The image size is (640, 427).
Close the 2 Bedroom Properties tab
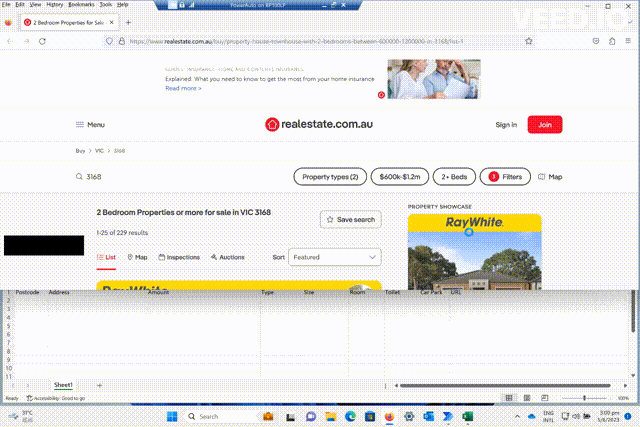coord(111,22)
